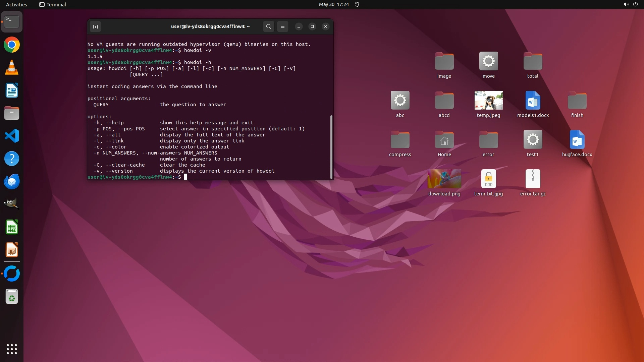Launch Thunderbird Mail from dock

[x=12, y=182]
